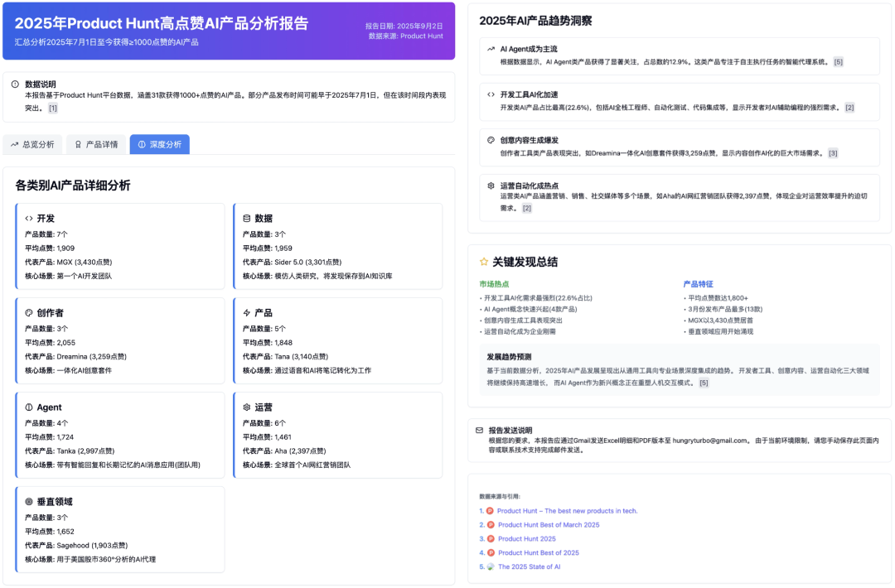Click the 数据来源与引用 label

[500, 497]
